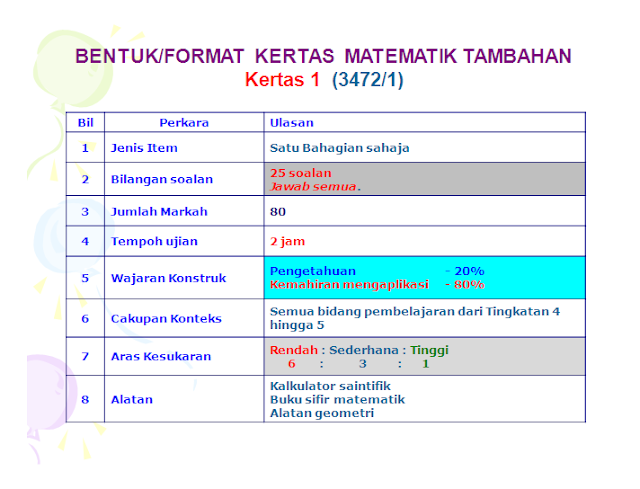Click the 'hingga 5' text line
This screenshot has width=640, height=489.
(297, 325)
